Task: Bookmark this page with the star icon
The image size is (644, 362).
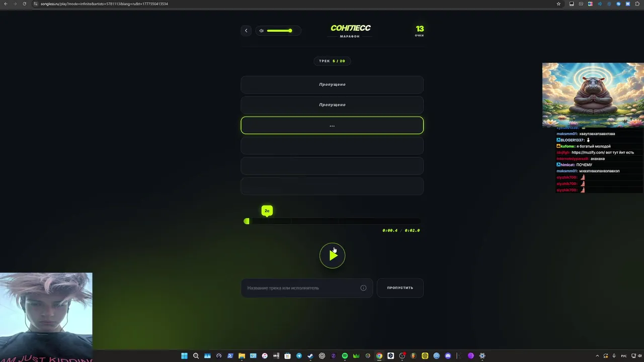Action: (x=558, y=4)
